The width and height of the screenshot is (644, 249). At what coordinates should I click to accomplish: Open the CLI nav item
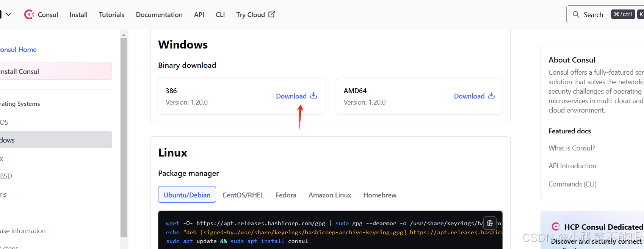coord(220,14)
